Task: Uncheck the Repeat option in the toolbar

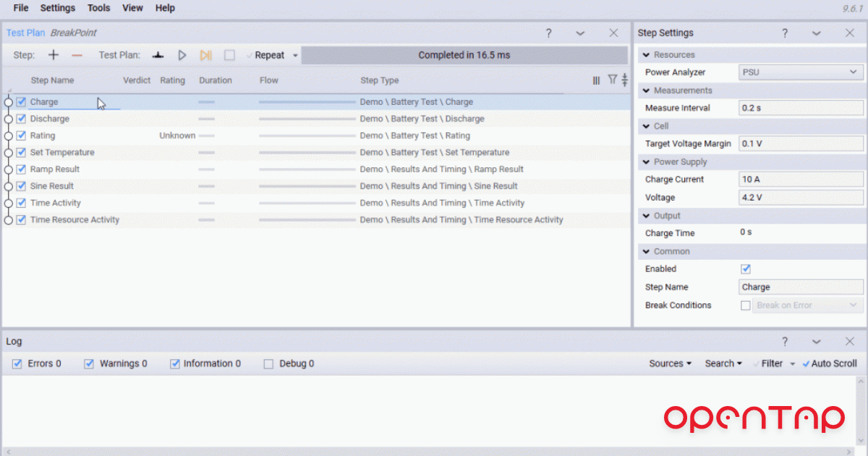Action: (x=250, y=54)
